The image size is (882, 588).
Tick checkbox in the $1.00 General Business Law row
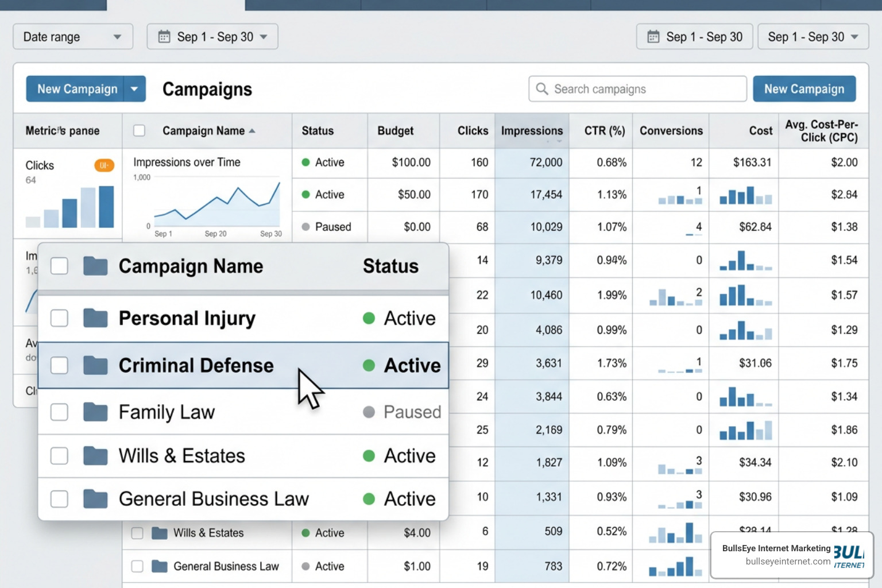(137, 566)
